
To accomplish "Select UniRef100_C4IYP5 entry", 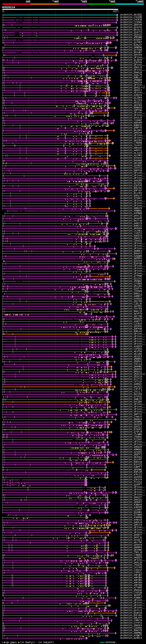I will tap(131, 568).
